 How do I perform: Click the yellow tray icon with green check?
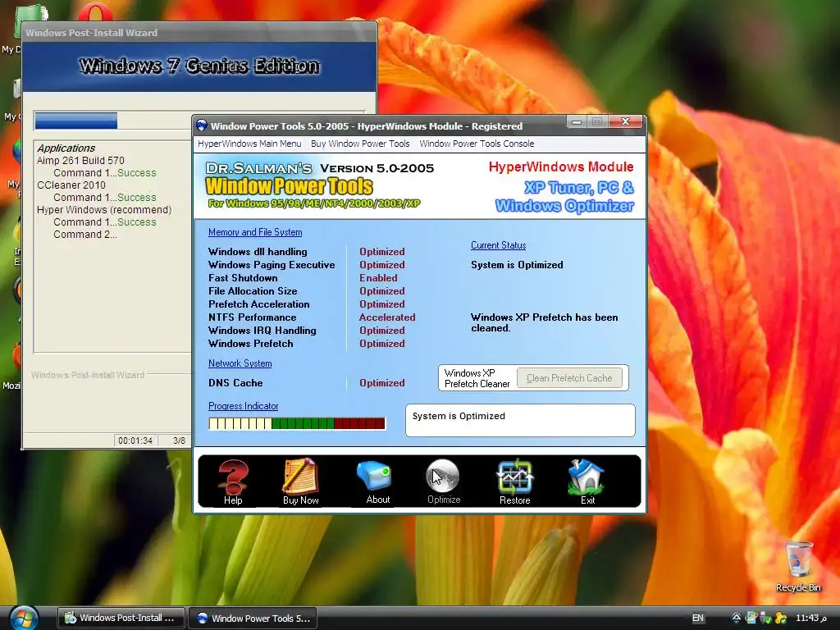pyautogui.click(x=781, y=619)
